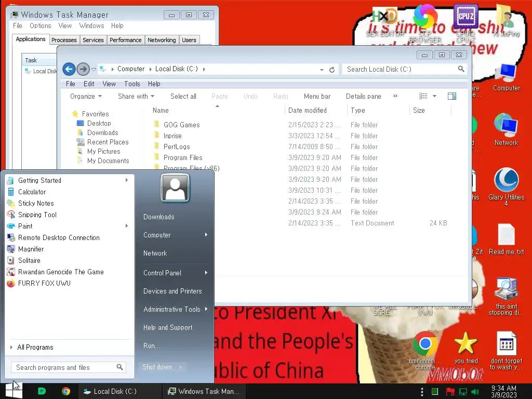532x399 pixels.
Task: Show more toolbar commands chevron in Explorer
Action: pos(395,96)
